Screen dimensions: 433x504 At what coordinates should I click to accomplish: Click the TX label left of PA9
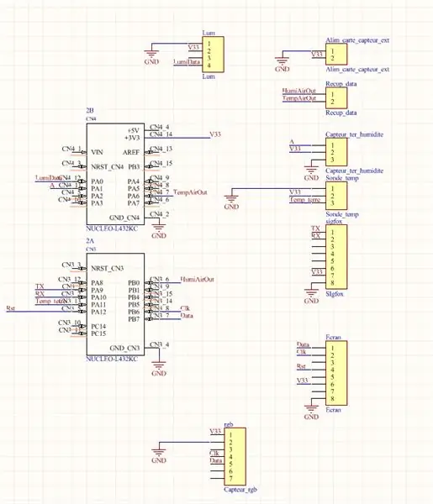[40, 286]
